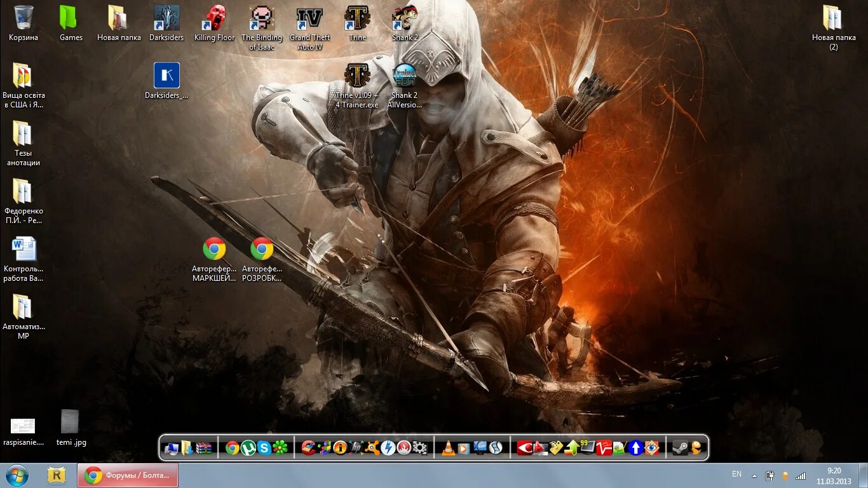The height and width of the screenshot is (488, 868).
Task: Select the blue Darksiders_ file icon
Action: pos(166,81)
